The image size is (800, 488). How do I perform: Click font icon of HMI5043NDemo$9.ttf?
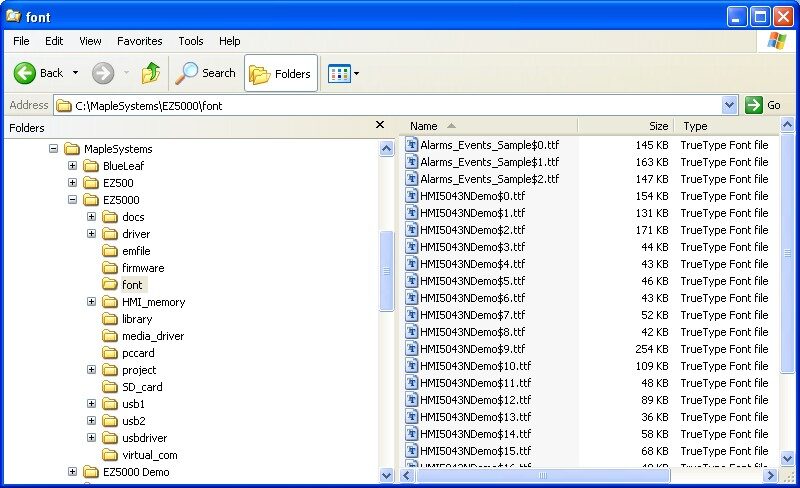pyautogui.click(x=411, y=349)
